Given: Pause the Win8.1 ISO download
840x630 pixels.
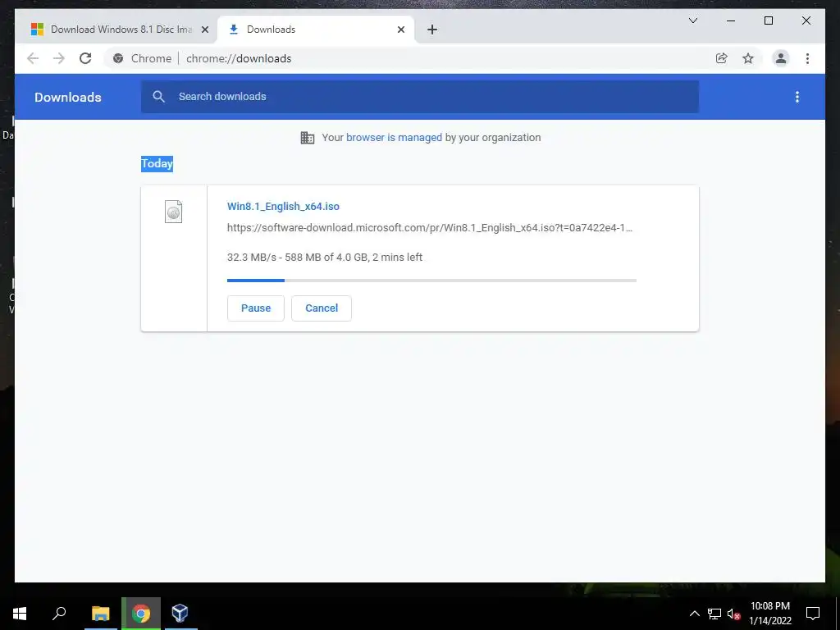Looking at the screenshot, I should tap(256, 308).
